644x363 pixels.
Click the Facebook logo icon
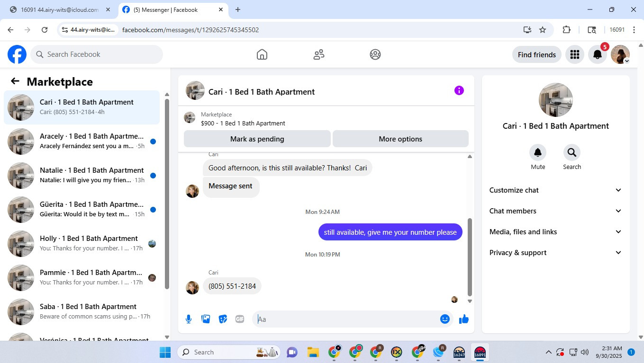pos(17,54)
